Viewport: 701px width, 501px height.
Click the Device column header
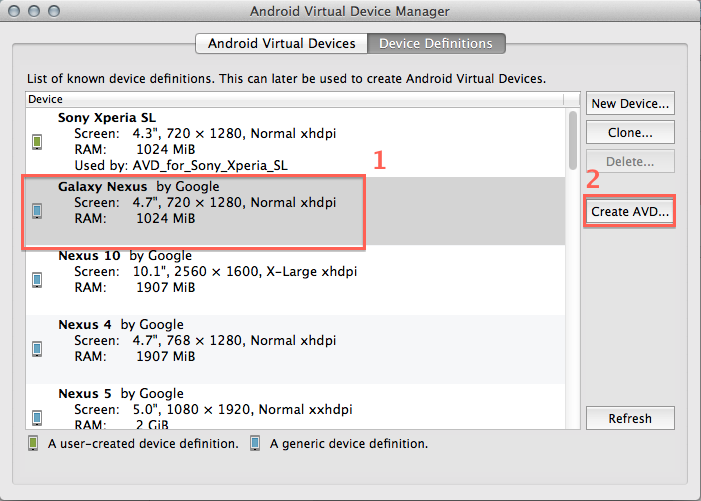(x=295, y=99)
